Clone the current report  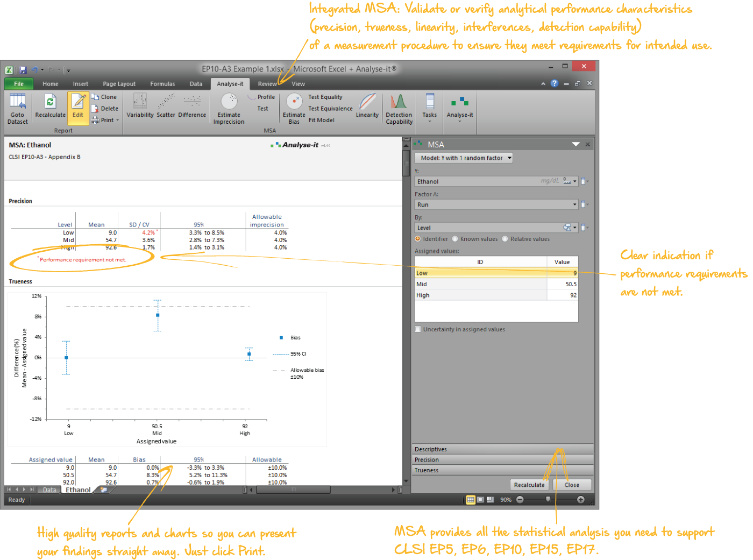click(104, 97)
